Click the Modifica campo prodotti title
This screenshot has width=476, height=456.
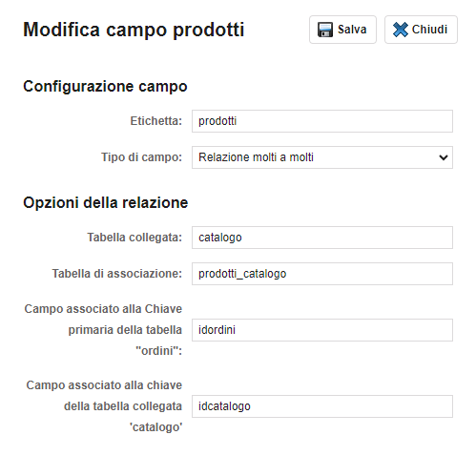(x=134, y=30)
